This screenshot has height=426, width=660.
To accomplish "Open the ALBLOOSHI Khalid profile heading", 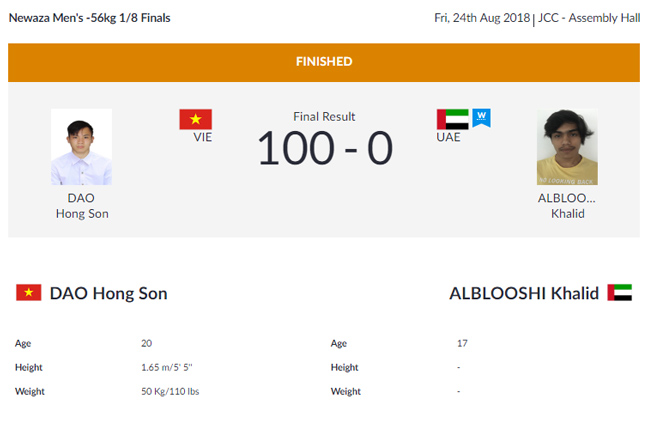I will tap(524, 293).
